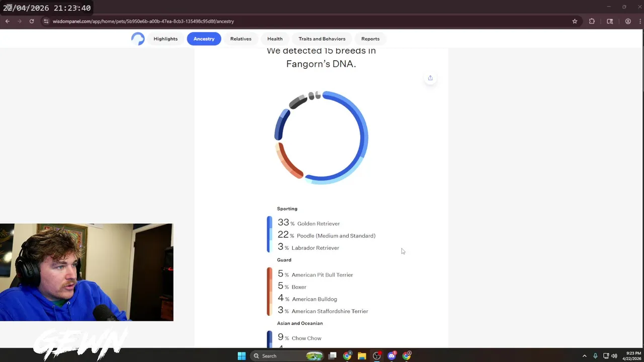This screenshot has width=644, height=362.
Task: Click the webcam overlay of the streamer
Action: [x=87, y=273]
